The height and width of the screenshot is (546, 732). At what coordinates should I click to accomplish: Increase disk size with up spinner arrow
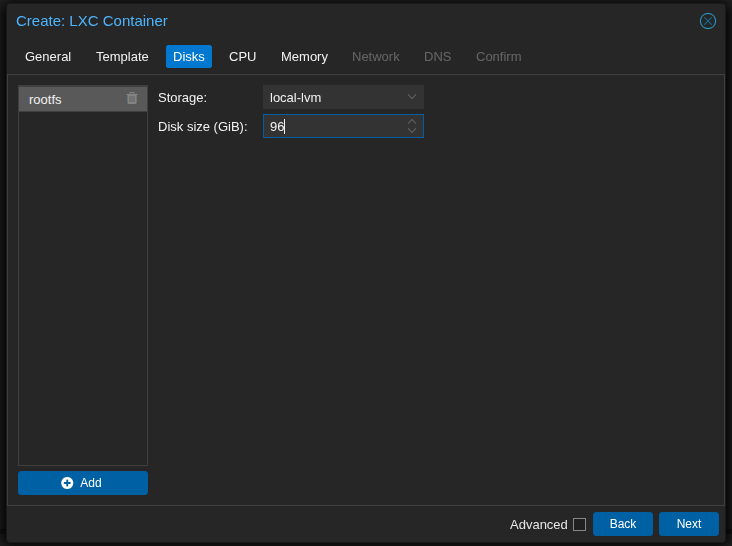(x=412, y=121)
